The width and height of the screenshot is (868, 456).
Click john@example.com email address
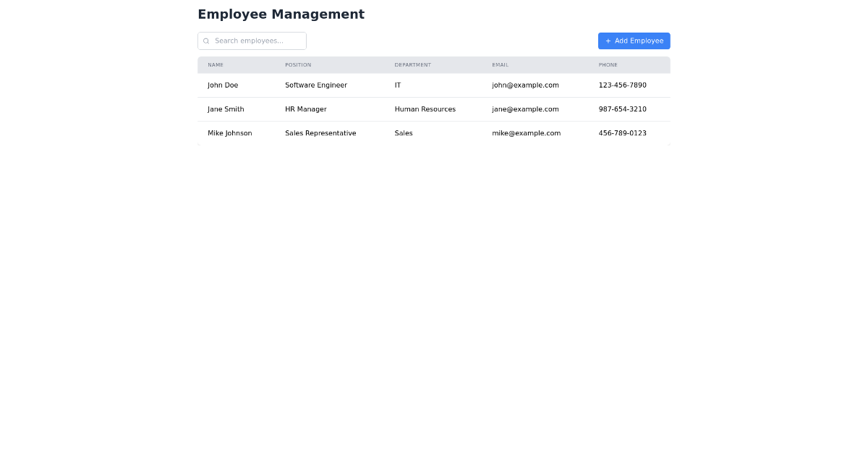coord(525,85)
